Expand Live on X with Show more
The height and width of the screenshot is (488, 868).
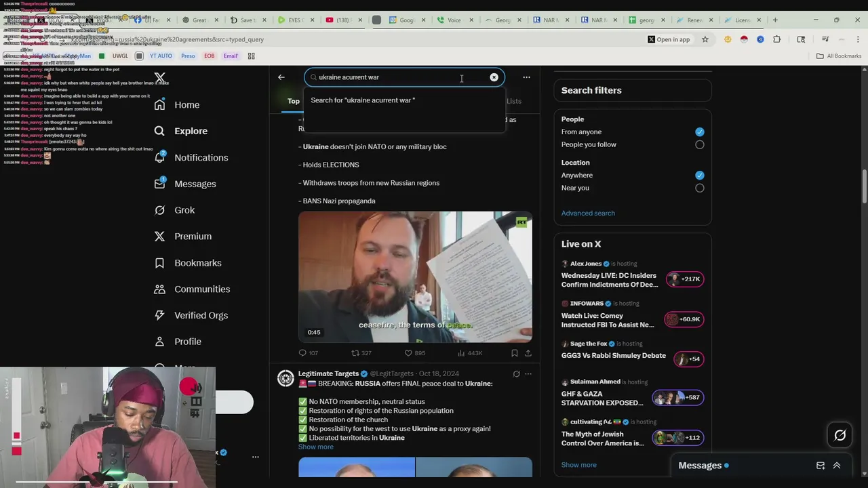[x=579, y=465]
